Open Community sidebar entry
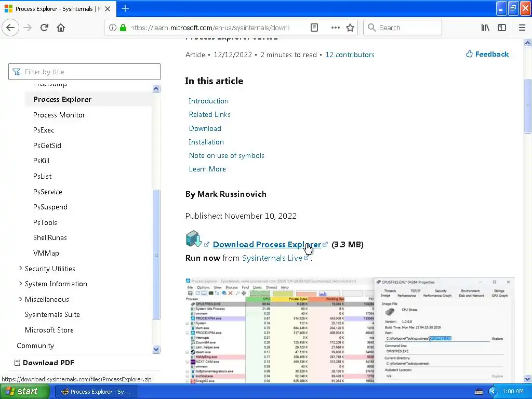This screenshot has height=399, width=532. pos(35,345)
